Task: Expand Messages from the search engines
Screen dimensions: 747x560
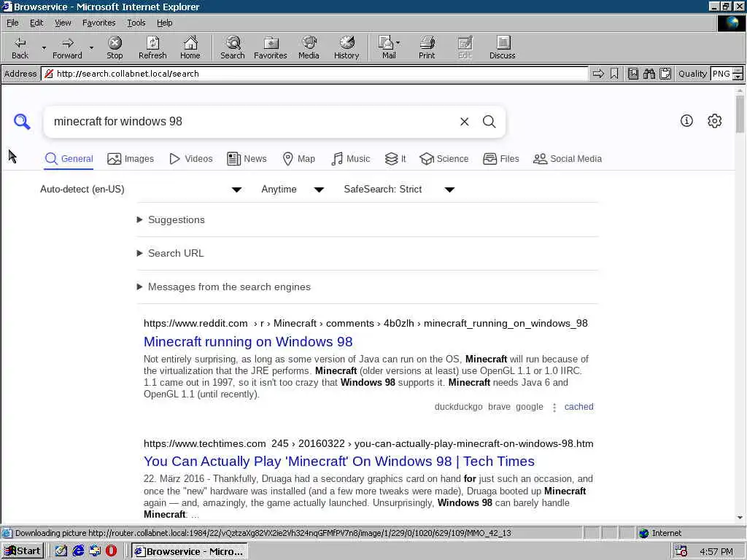Action: coord(224,287)
